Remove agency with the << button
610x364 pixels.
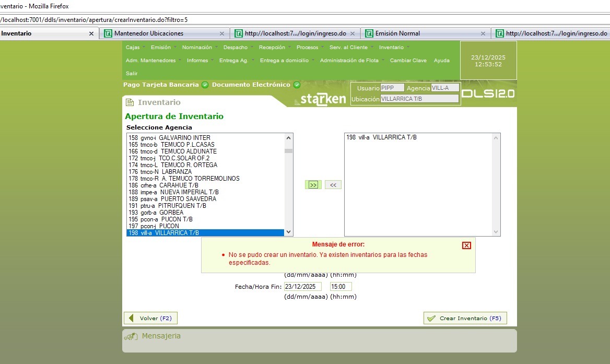coord(333,185)
